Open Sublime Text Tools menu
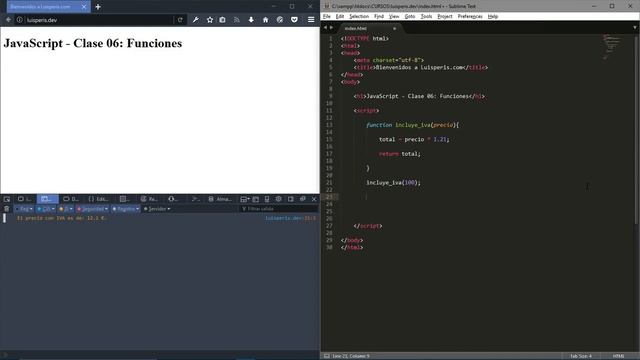Image resolution: width=640 pixels, height=360 pixels. [426, 16]
